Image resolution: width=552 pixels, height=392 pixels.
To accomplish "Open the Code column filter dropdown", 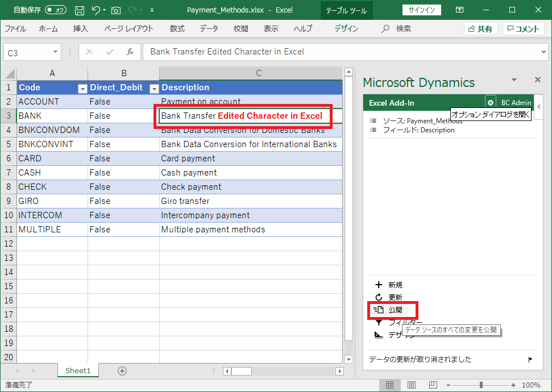I will pyautogui.click(x=82, y=89).
